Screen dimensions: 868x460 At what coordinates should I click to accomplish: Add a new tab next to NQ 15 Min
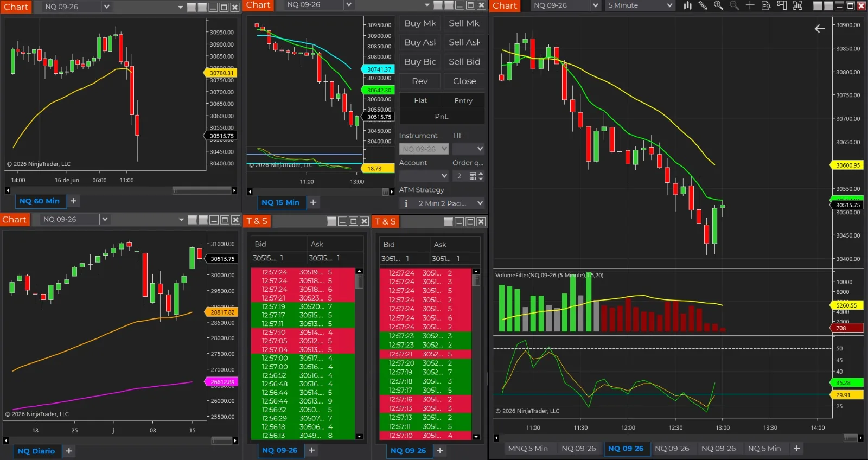click(313, 202)
